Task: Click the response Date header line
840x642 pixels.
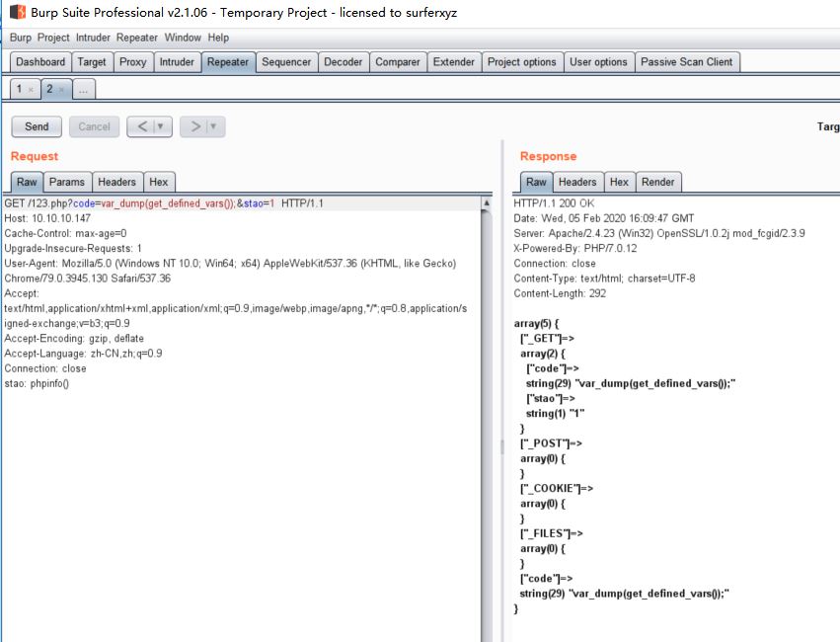Action: pos(604,218)
